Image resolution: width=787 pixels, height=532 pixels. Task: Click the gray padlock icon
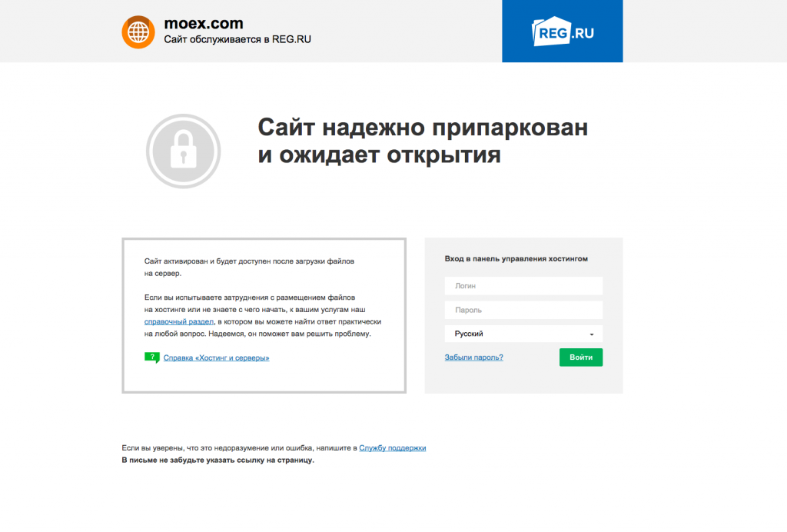coord(183,151)
